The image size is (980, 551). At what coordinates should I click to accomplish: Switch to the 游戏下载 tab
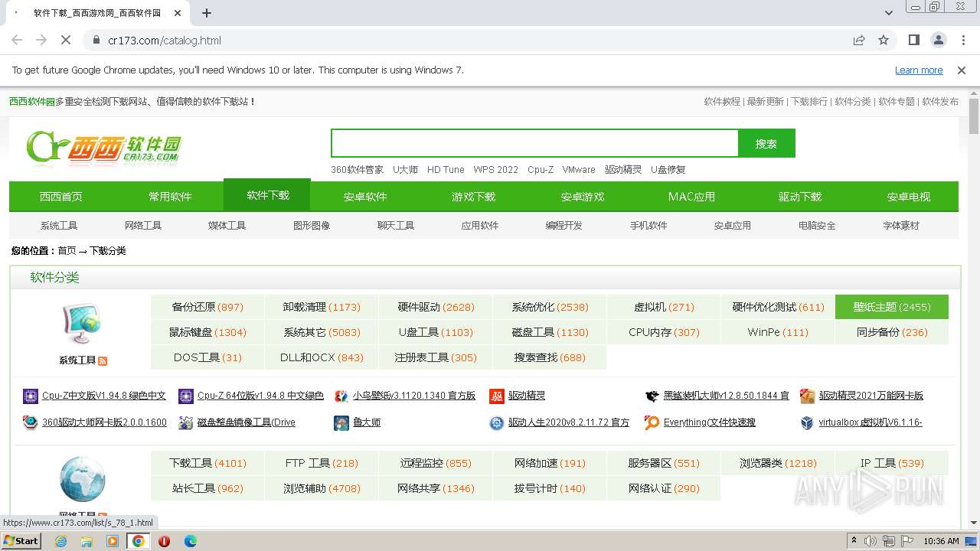[474, 197]
